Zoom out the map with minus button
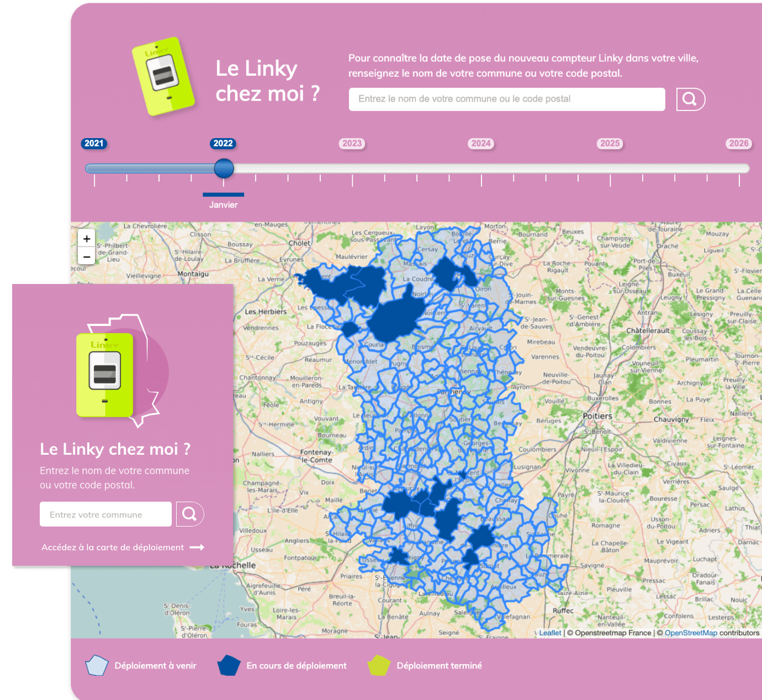762x700 pixels. pyautogui.click(x=87, y=256)
